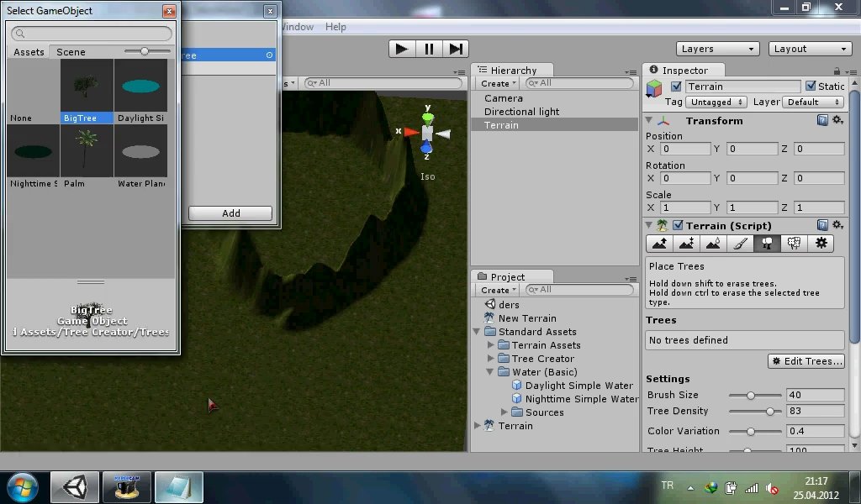Expand the Sources folder
Image resolution: width=861 pixels, height=504 pixels.
tap(504, 412)
